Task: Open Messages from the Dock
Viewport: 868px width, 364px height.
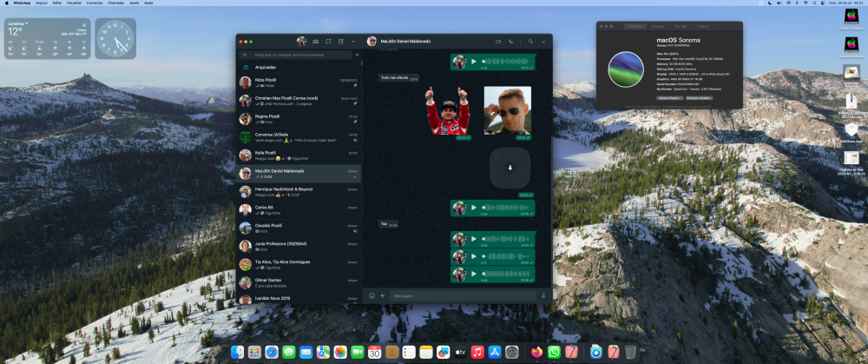Action: click(288, 352)
